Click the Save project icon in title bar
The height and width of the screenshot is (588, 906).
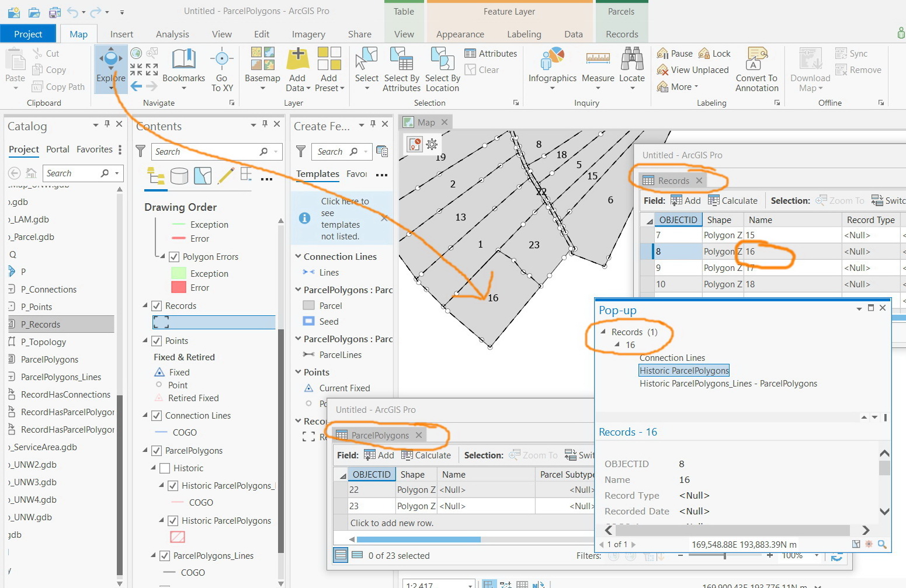pos(54,12)
